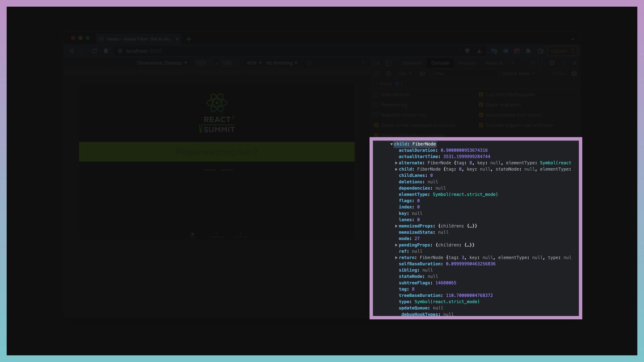Open a new browser tab with plus
Screen dimensions: 644x362
(189, 39)
